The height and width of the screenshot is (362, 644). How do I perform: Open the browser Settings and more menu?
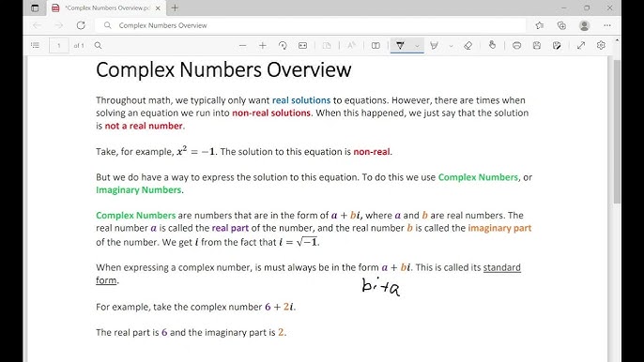pyautogui.click(x=607, y=25)
